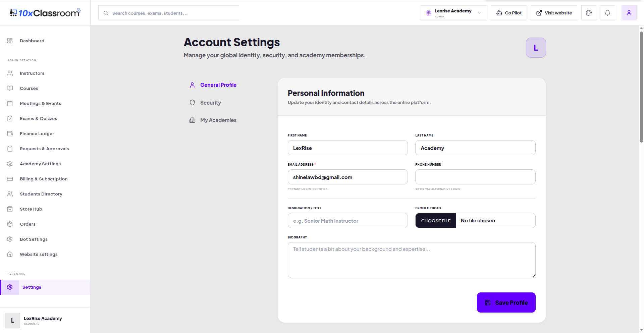Click the Website settings home icon
Screen dimensions: 644x333
point(10,254)
